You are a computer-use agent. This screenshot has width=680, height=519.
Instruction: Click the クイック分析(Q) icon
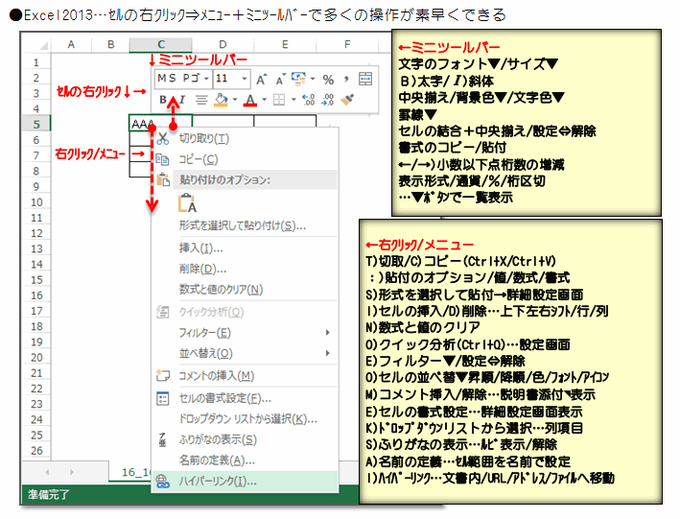tap(163, 312)
